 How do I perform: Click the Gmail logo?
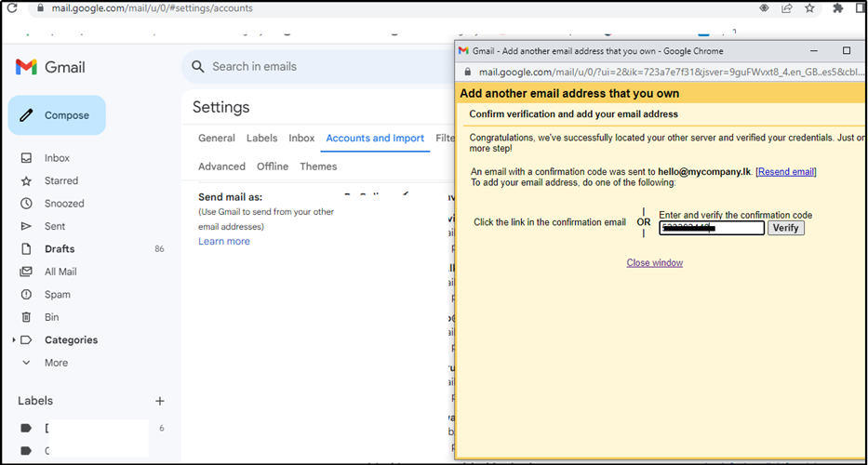(50, 68)
